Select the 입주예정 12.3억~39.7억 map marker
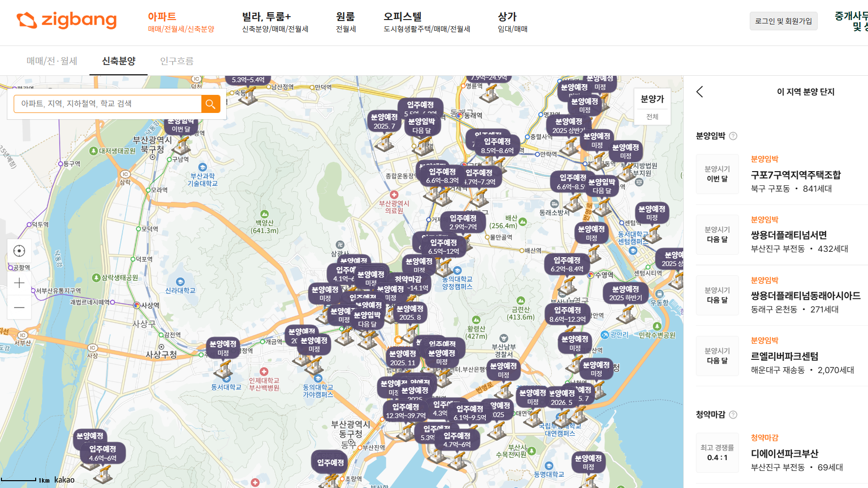The image size is (868, 488). click(x=406, y=411)
